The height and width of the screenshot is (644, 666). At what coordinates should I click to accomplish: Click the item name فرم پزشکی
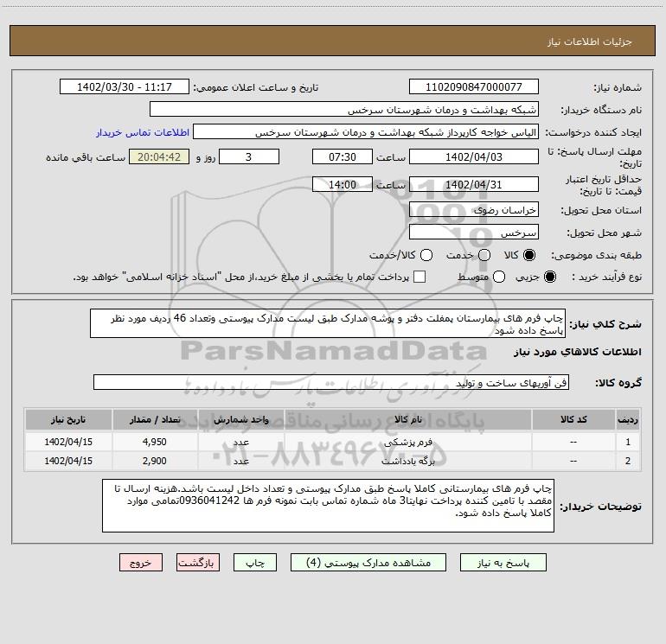coord(407,442)
